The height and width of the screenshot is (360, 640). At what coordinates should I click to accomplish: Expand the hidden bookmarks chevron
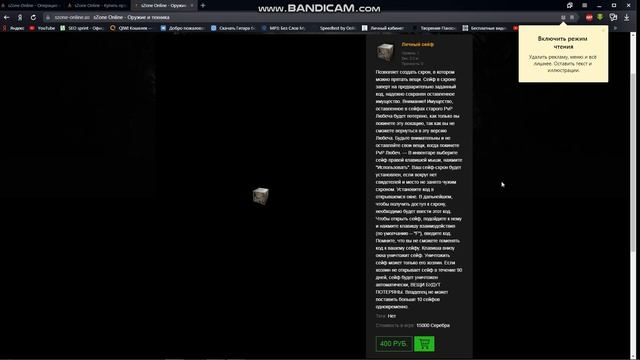coord(616,28)
